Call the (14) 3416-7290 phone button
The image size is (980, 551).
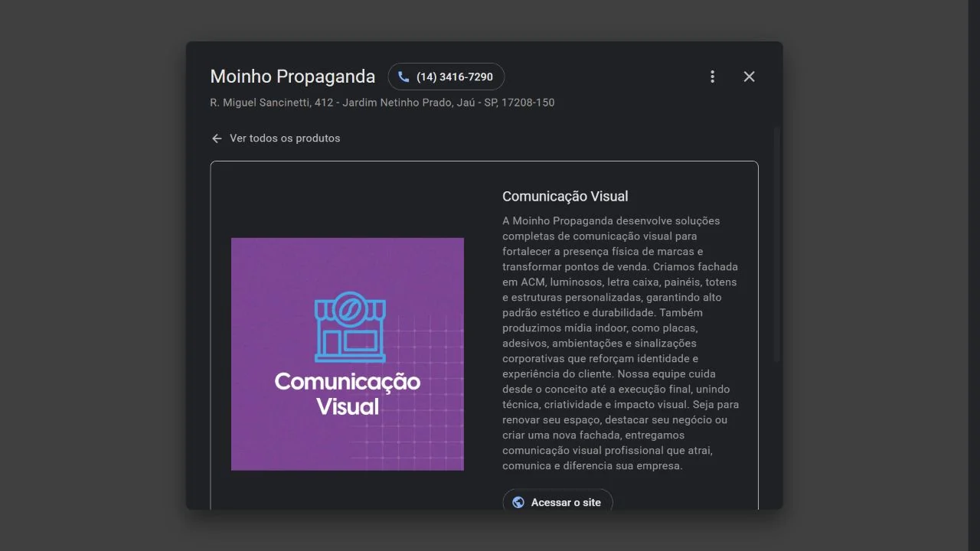coord(446,77)
